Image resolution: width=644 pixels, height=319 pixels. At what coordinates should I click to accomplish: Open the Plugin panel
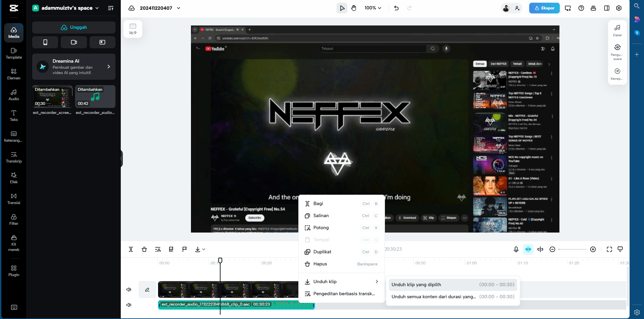(x=14, y=271)
